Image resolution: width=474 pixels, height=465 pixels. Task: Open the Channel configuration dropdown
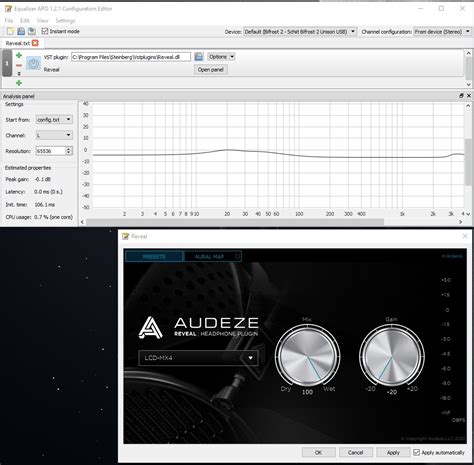click(x=442, y=32)
